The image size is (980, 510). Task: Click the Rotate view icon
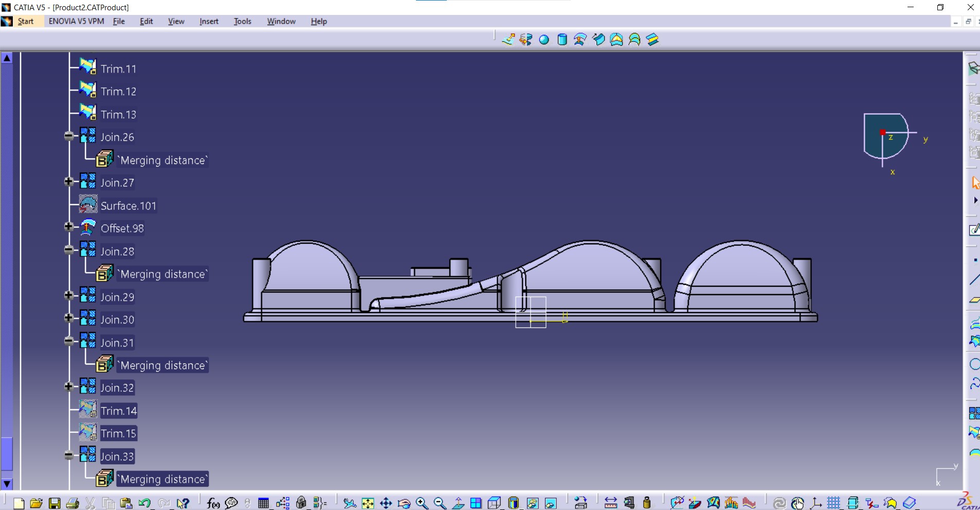click(404, 503)
